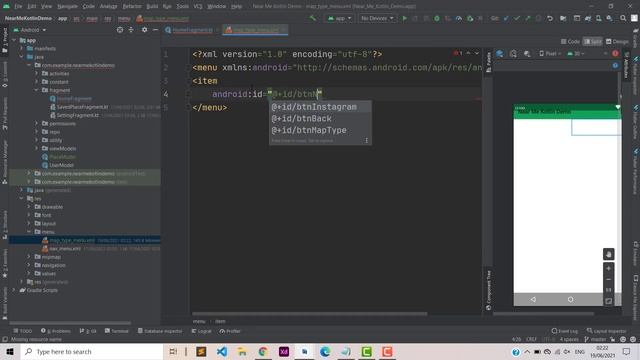This screenshot has width=640, height=360.
Task: Click the more options dots in autocomplete popup
Action: tap(367, 140)
